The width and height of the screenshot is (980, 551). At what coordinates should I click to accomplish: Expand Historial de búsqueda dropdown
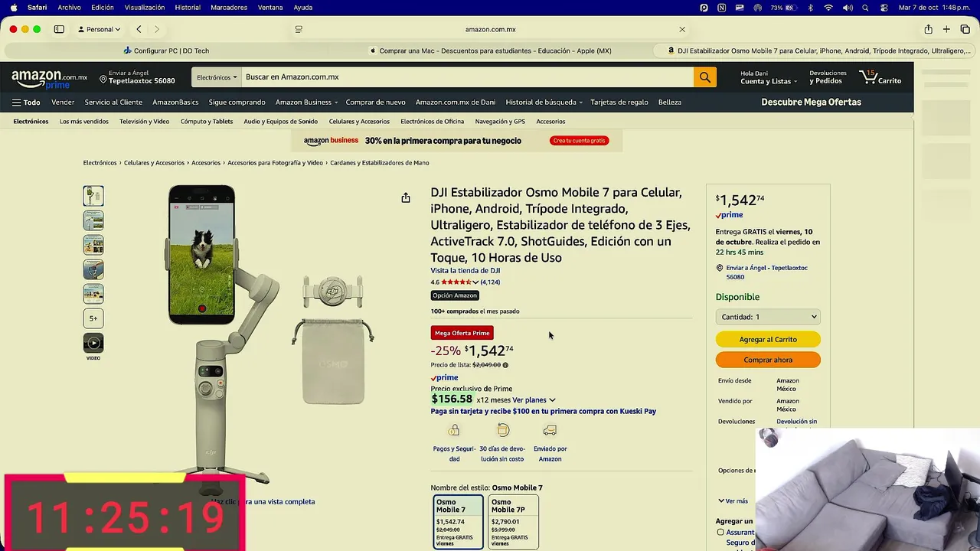coord(544,102)
